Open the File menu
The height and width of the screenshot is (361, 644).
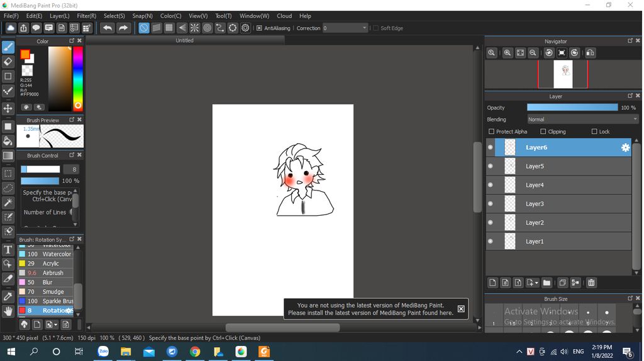tap(11, 16)
